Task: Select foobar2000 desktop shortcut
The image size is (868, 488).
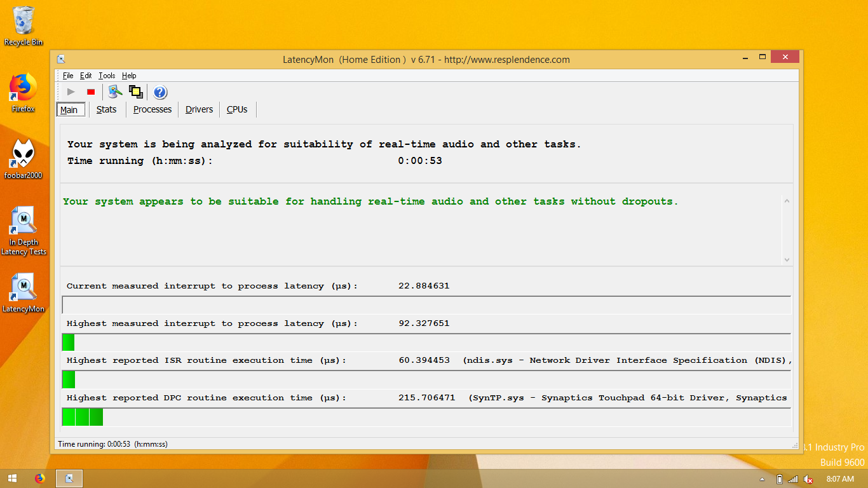Action: click(x=24, y=159)
